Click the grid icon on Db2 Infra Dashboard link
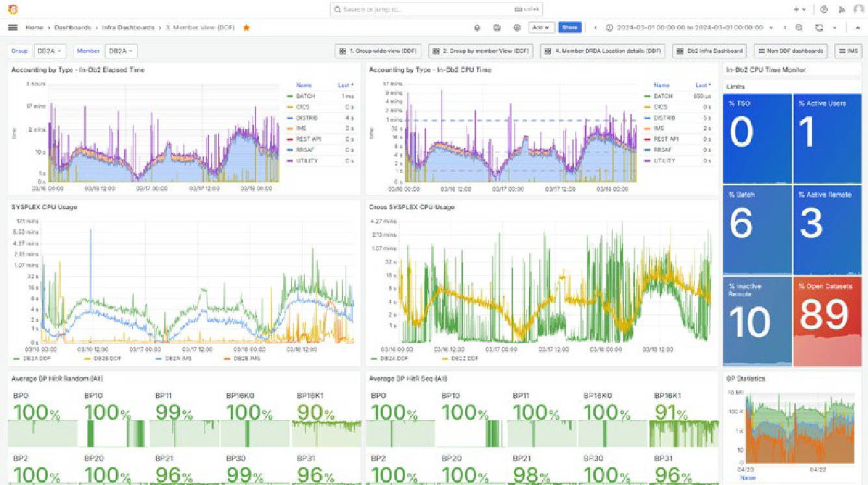The image size is (868, 485). [680, 51]
